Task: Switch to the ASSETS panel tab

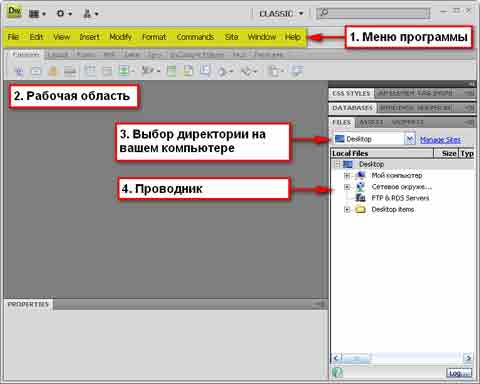Action: point(371,122)
